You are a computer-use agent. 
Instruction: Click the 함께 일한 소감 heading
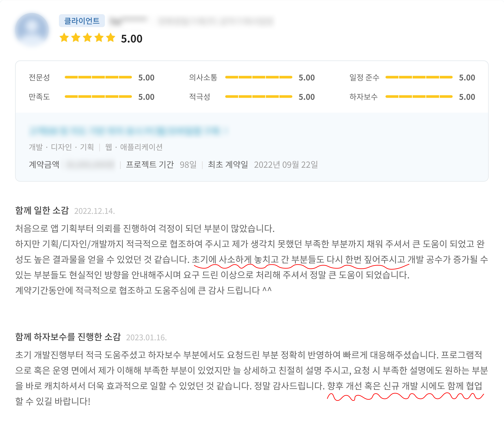(x=42, y=210)
